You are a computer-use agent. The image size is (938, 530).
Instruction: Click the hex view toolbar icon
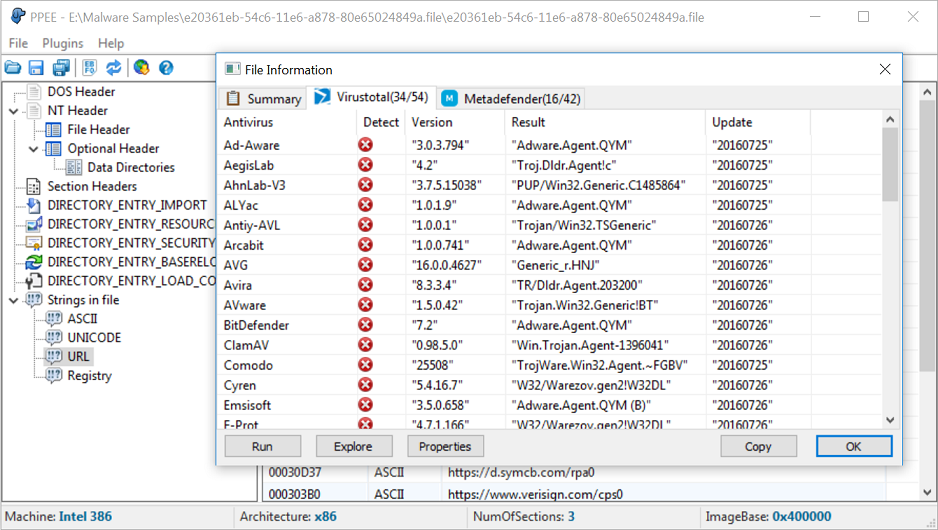pos(90,68)
